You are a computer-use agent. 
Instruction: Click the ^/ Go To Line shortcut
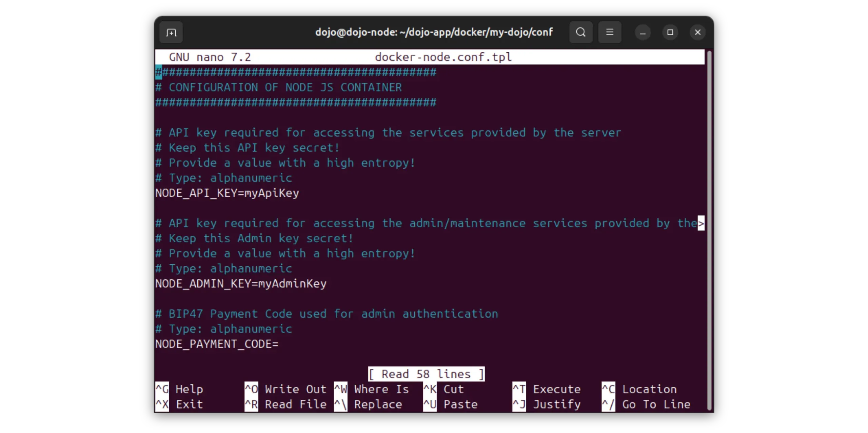pyautogui.click(x=646, y=404)
